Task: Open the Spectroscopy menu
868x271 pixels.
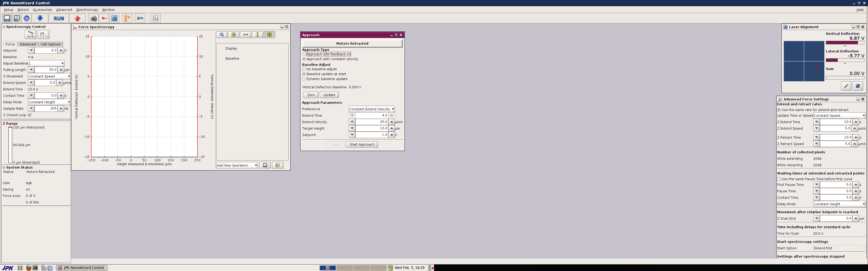Action: [87, 10]
